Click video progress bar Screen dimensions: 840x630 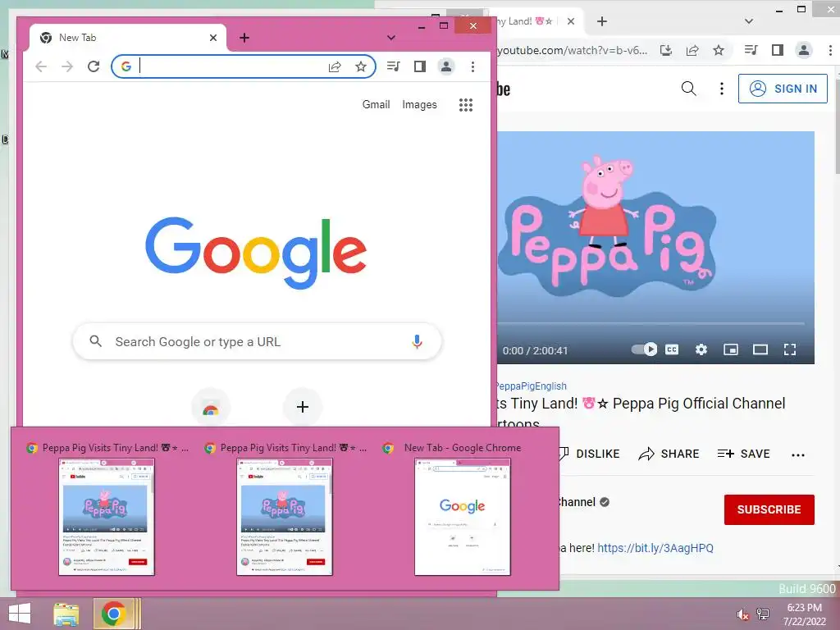(x=651, y=323)
